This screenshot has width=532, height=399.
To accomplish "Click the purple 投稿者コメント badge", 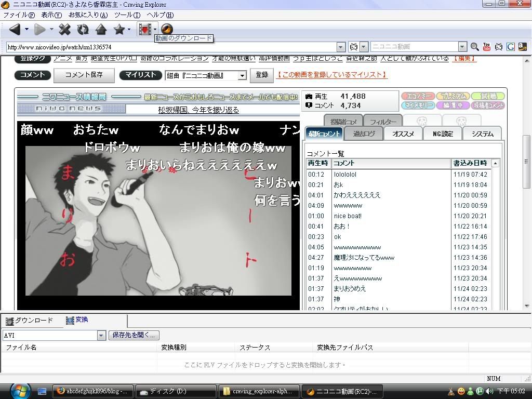I will 487,105.
